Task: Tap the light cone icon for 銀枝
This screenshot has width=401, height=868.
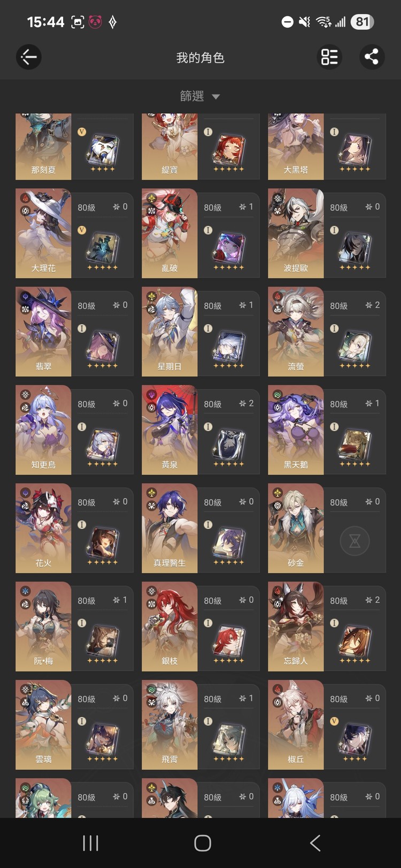Action: 229,640
